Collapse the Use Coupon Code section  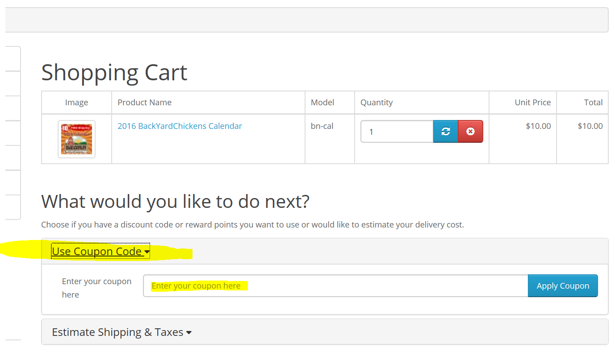(x=96, y=252)
